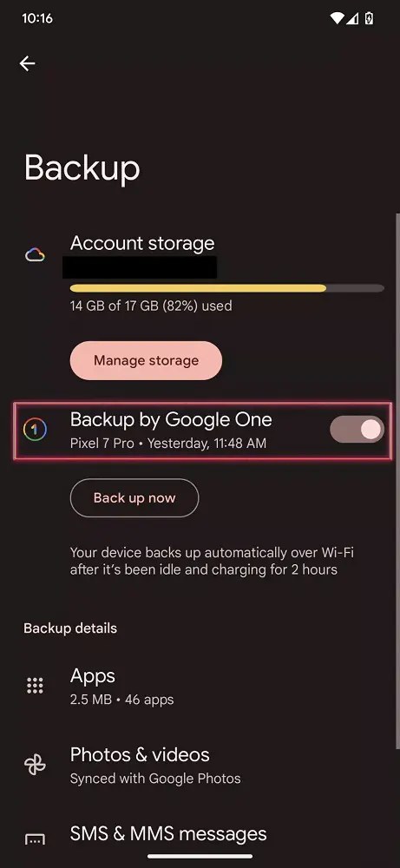400x868 pixels.
Task: Click the SMS messages icon
Action: [x=35, y=838]
